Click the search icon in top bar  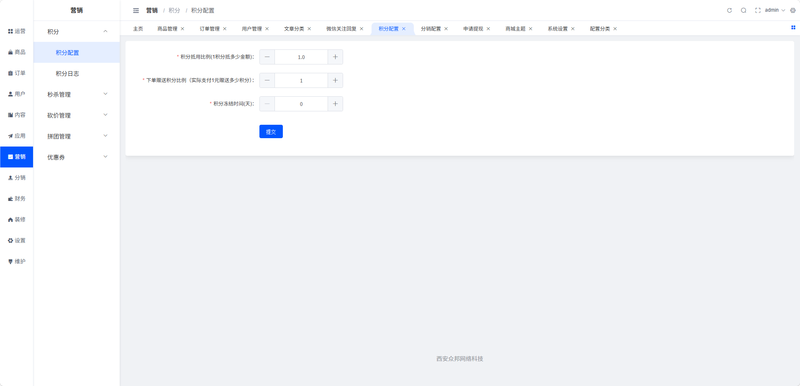743,10
